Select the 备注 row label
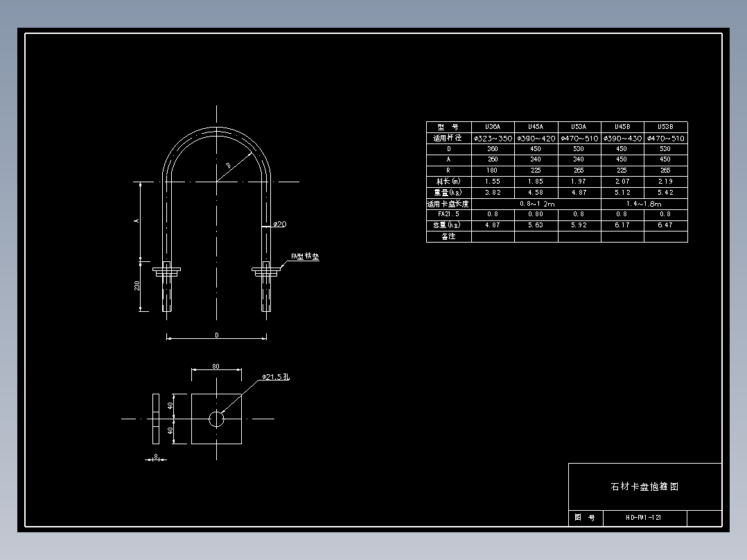 point(448,236)
